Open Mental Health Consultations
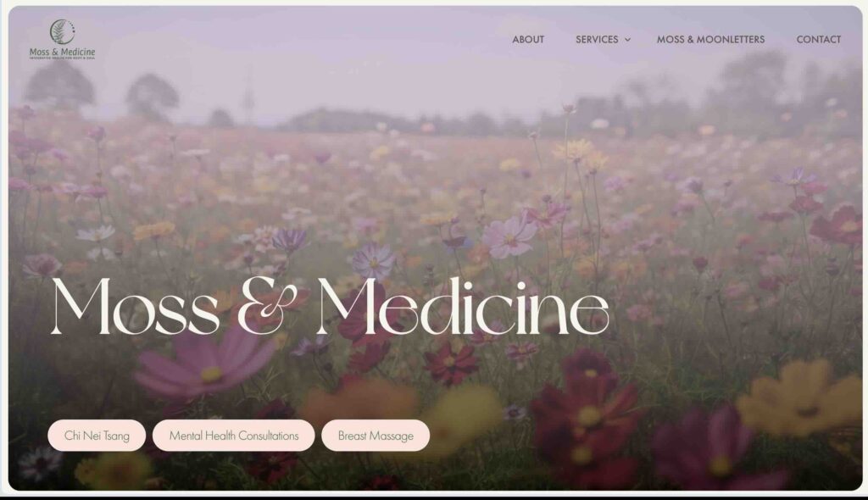868x500 pixels. 234,436
